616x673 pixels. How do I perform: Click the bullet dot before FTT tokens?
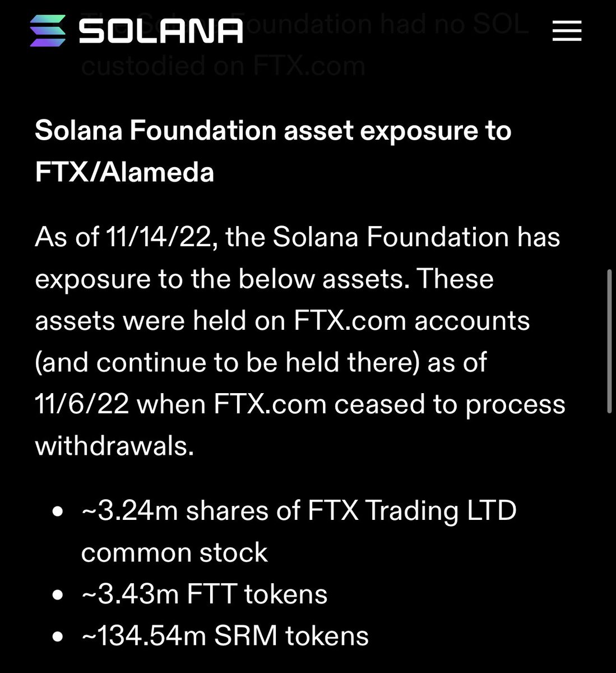coord(57,596)
